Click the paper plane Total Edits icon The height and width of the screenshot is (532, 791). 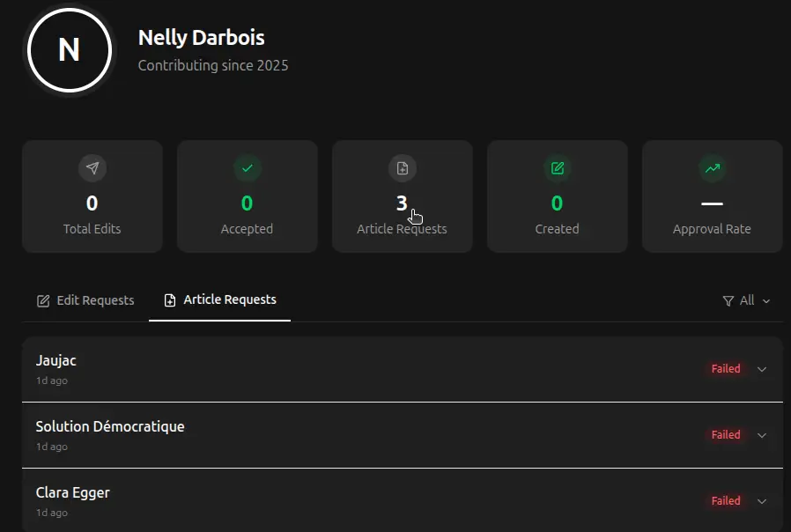92,167
